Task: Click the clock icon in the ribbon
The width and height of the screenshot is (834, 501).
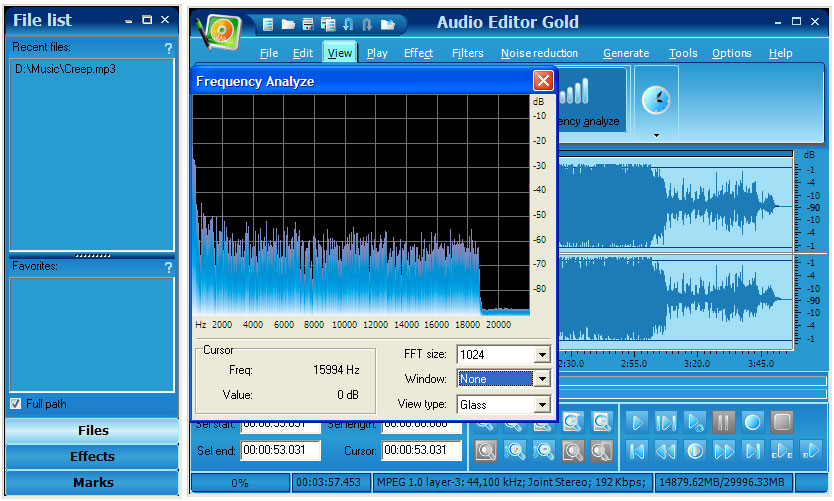Action: pos(656,99)
